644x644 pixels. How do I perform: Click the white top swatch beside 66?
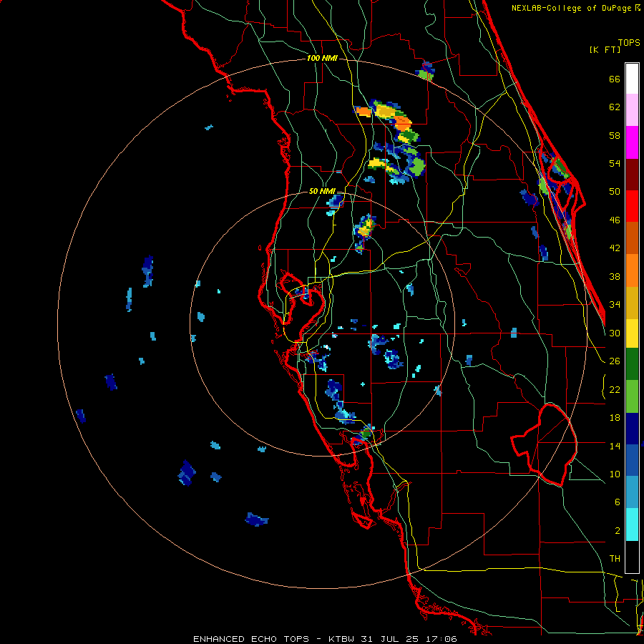tap(632, 79)
